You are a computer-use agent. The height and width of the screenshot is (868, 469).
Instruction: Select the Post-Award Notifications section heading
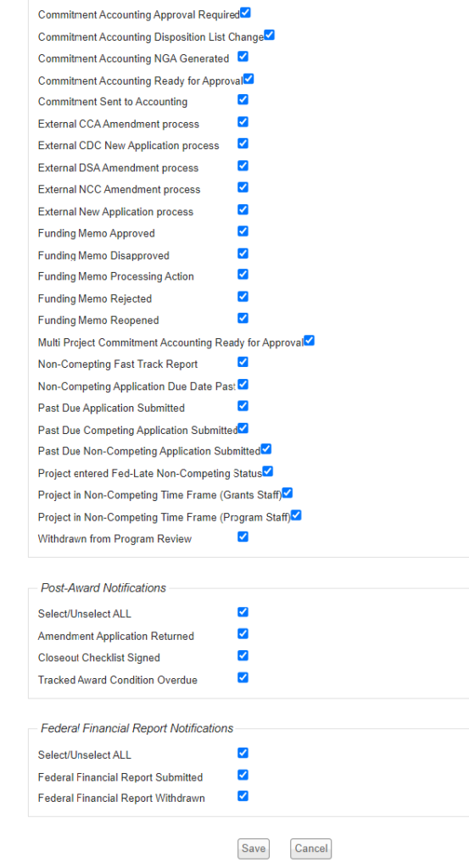pos(103,588)
